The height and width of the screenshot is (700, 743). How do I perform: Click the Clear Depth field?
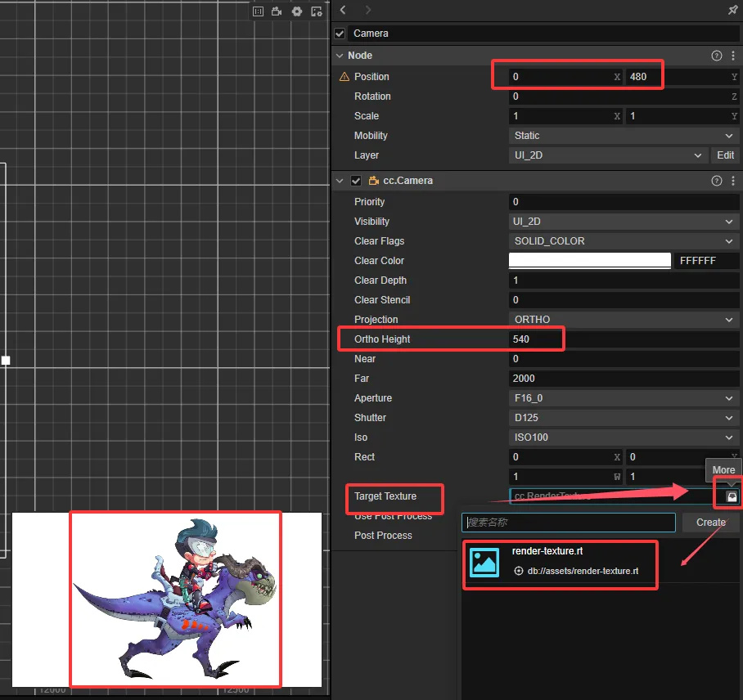pos(624,280)
